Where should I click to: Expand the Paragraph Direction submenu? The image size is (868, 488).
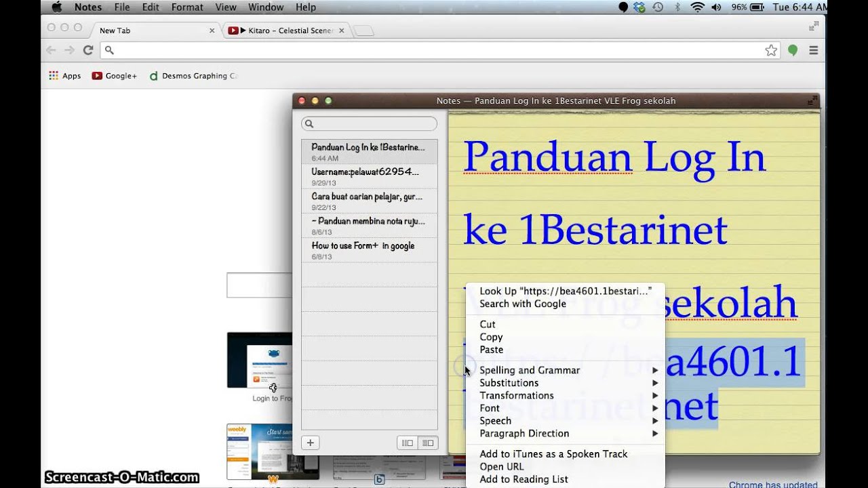(x=566, y=433)
